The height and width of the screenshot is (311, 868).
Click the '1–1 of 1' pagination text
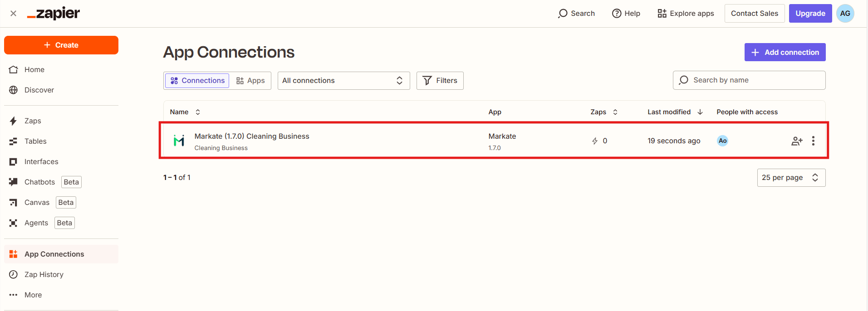pos(177,178)
